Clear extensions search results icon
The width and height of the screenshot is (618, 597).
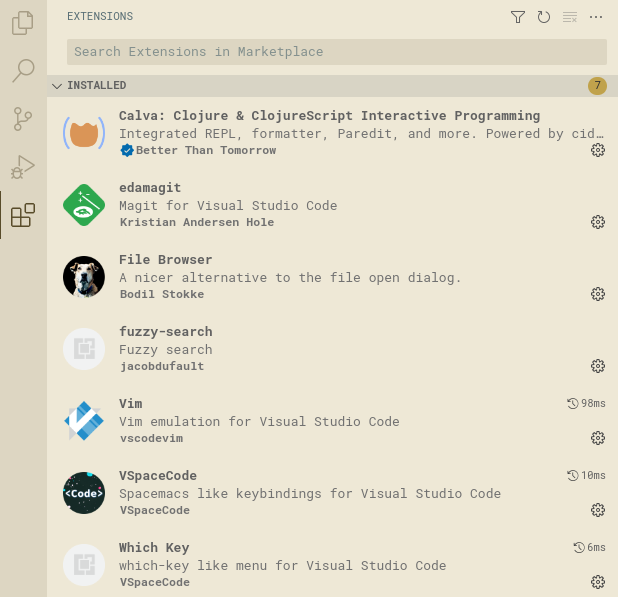(570, 17)
